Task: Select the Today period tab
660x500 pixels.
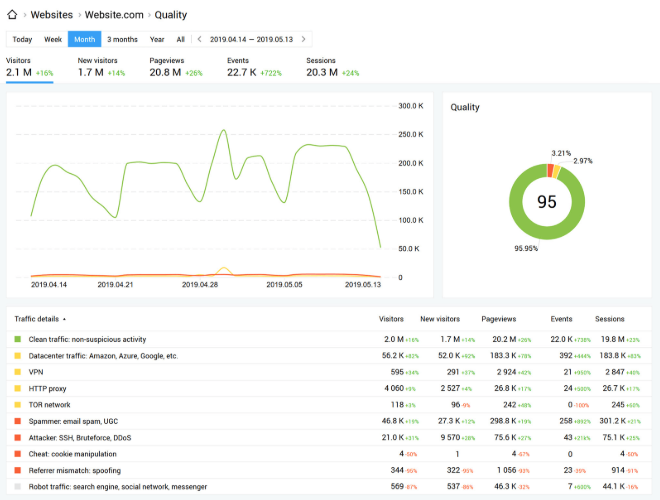Action: [x=22, y=39]
